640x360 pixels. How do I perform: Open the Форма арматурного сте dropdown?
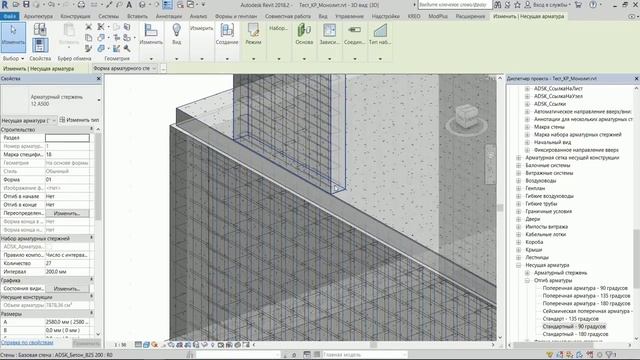(x=125, y=69)
